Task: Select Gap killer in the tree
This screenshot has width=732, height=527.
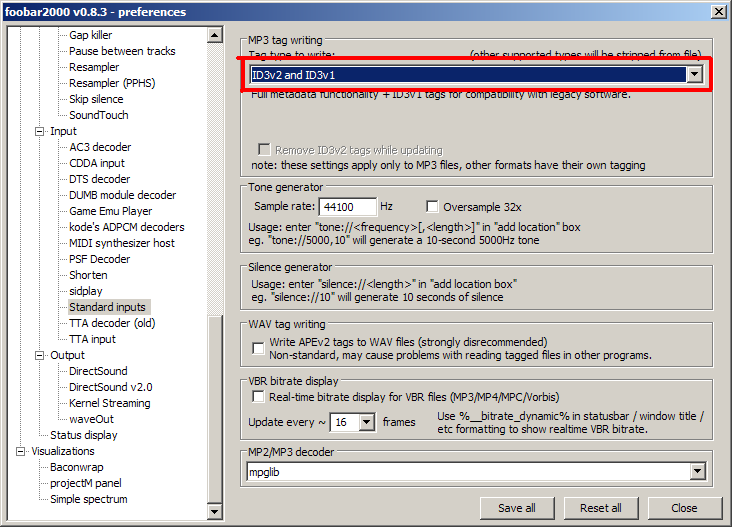Action: [x=91, y=35]
